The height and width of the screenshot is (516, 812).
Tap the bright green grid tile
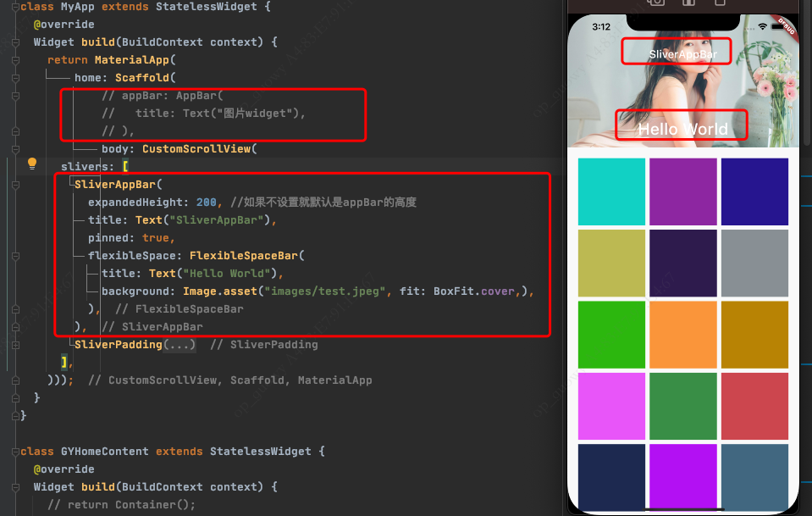(x=611, y=335)
